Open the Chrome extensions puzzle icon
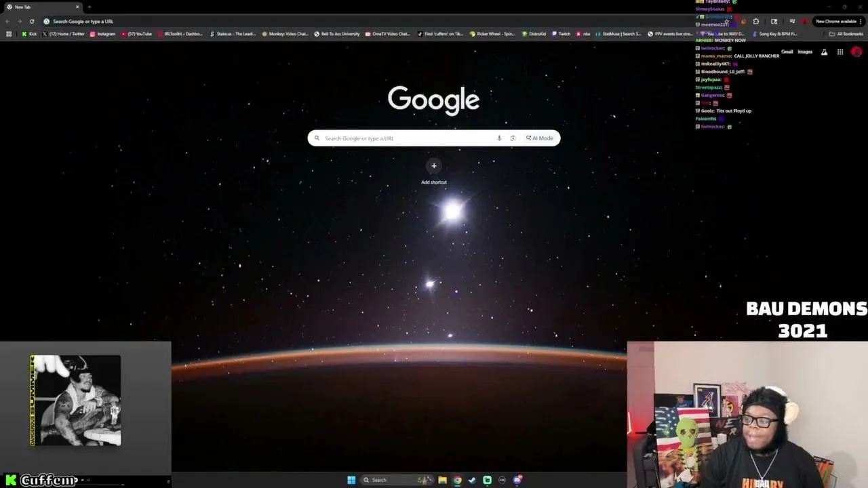This screenshot has width=868, height=488. [756, 21]
